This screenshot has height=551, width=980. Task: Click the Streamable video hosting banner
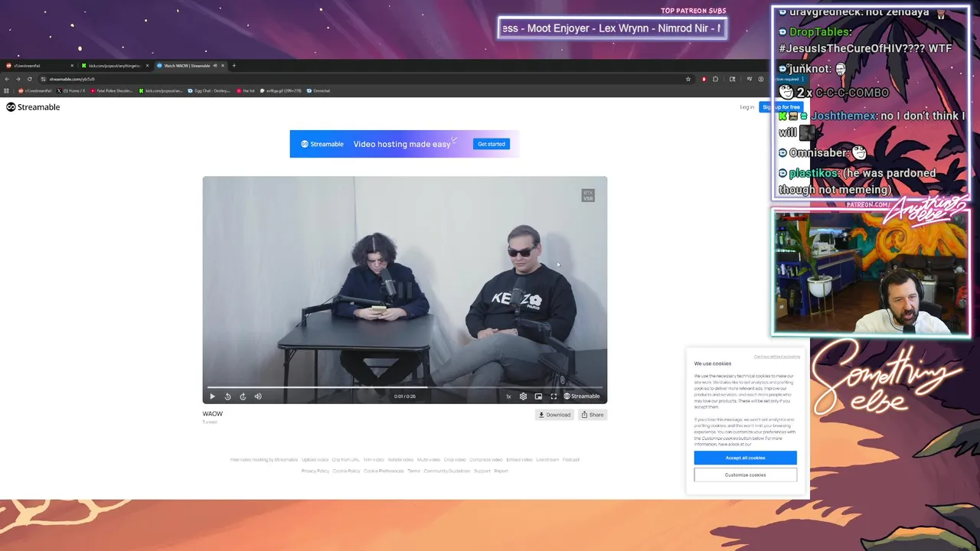coord(404,144)
